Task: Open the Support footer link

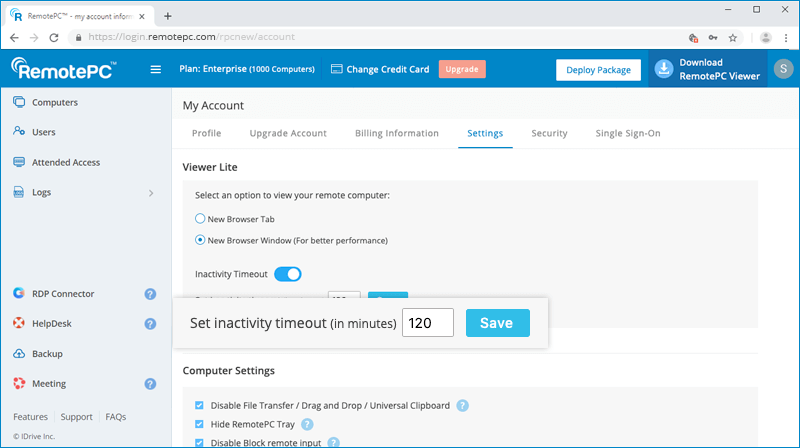Action: 77,417
